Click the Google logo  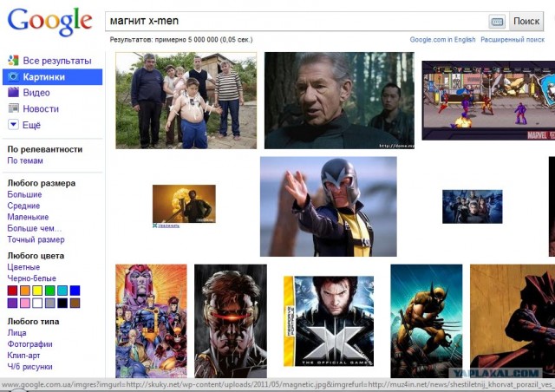point(50,21)
